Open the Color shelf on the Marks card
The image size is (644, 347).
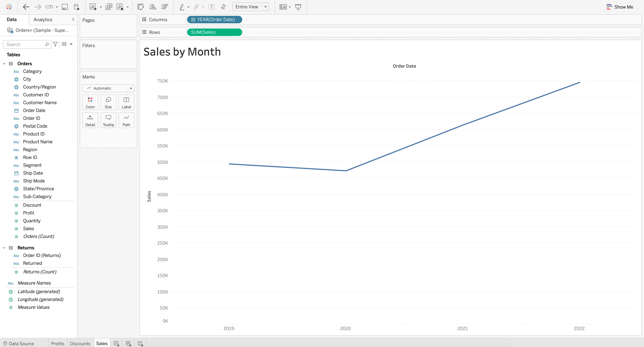click(90, 102)
